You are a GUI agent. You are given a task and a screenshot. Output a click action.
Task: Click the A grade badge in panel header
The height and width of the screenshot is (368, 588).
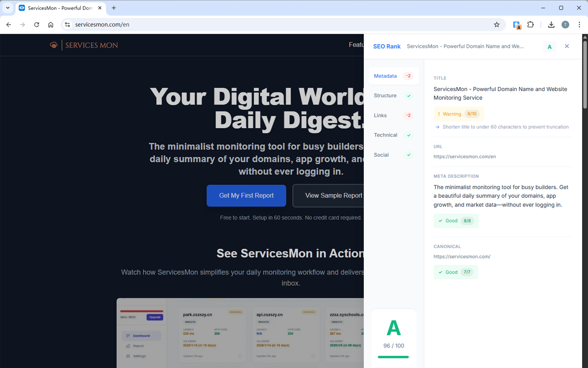[x=549, y=46]
